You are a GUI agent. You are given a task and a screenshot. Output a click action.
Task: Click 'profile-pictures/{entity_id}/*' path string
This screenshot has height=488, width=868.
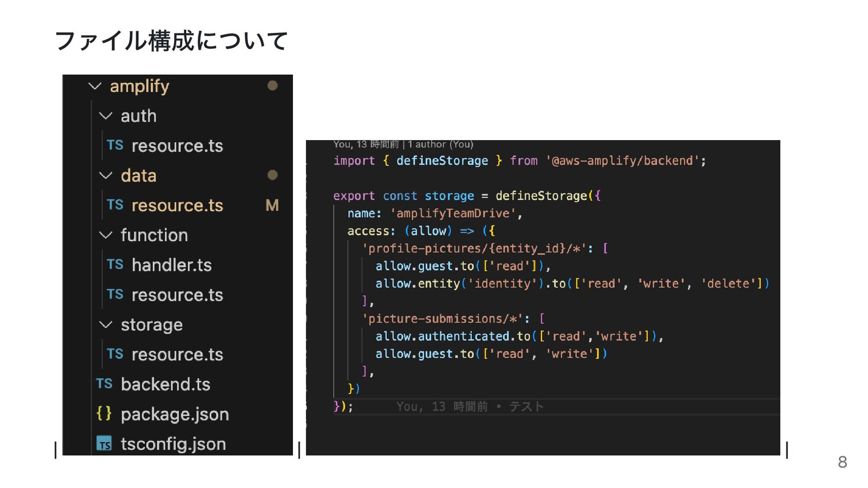click(x=474, y=249)
